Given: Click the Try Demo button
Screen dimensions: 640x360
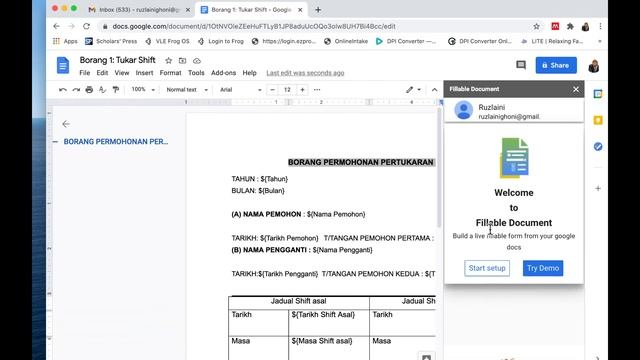Looking at the screenshot, I should (x=543, y=268).
